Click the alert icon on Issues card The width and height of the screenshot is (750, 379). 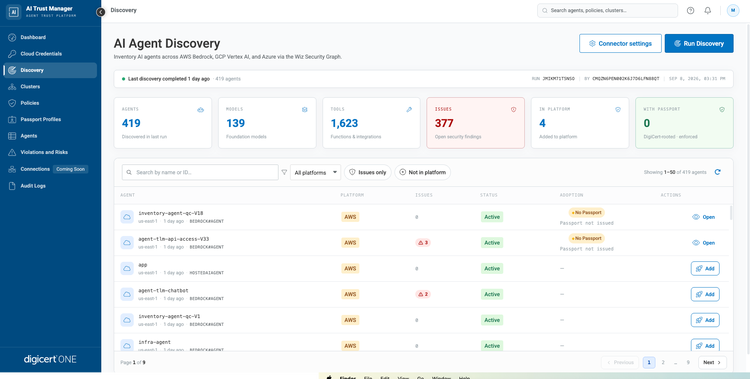513,110
